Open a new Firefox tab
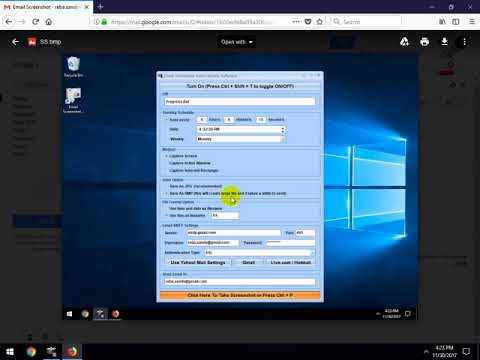The width and height of the screenshot is (480, 360). 100,7
